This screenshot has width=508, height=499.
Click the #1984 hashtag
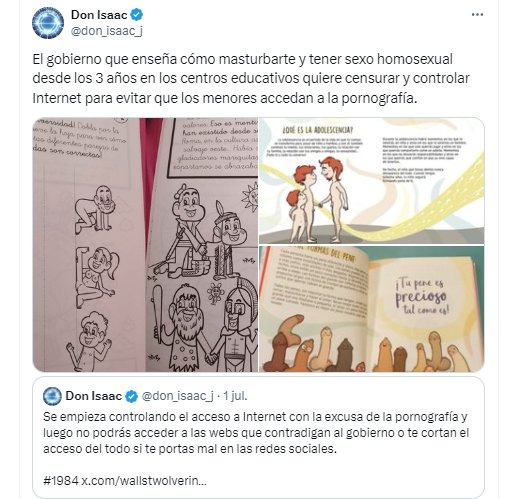[x=61, y=481]
